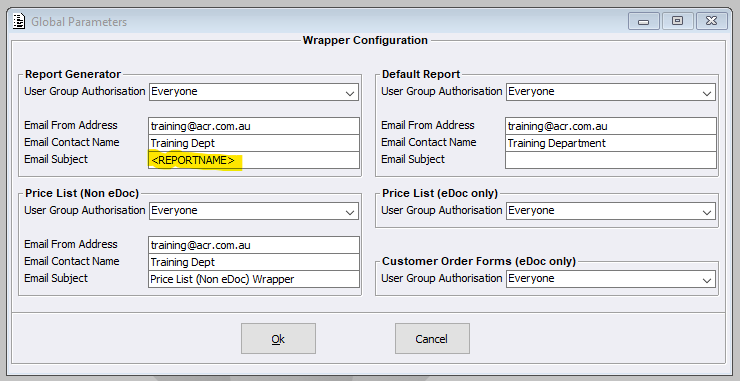
Task: Click the Price List (eDoc only) group label
Action: (440, 193)
